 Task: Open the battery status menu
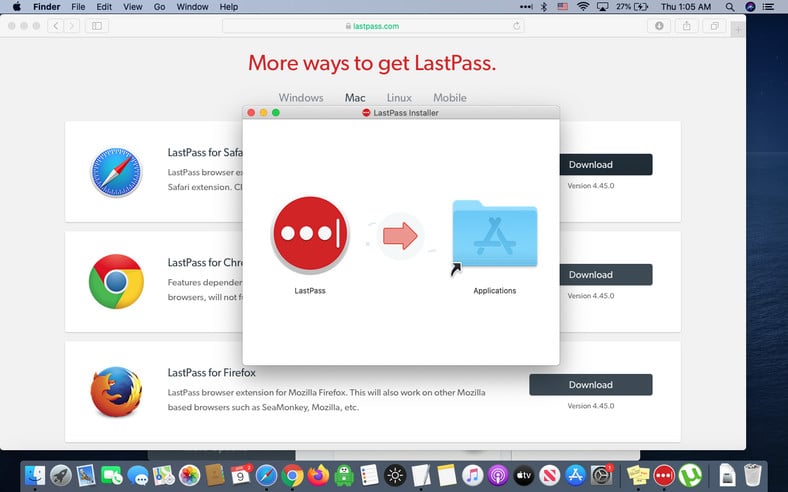632,7
